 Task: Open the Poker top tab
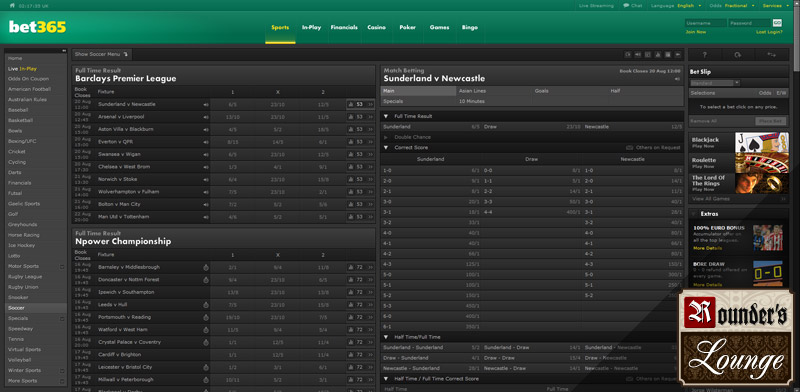click(x=407, y=28)
